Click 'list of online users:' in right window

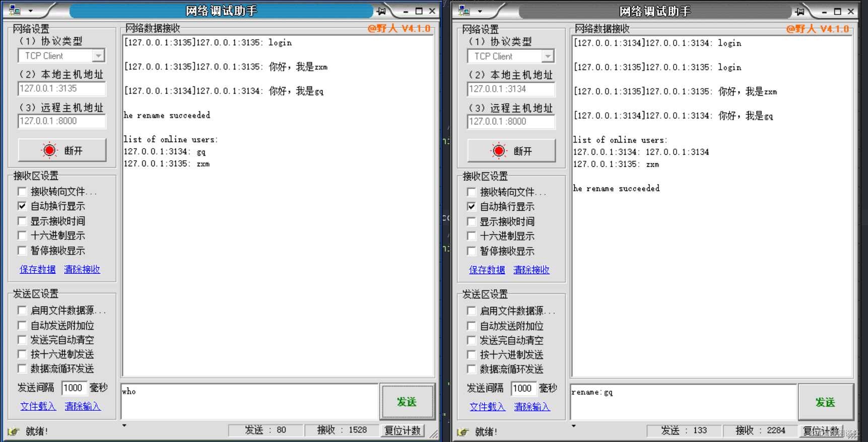(620, 140)
